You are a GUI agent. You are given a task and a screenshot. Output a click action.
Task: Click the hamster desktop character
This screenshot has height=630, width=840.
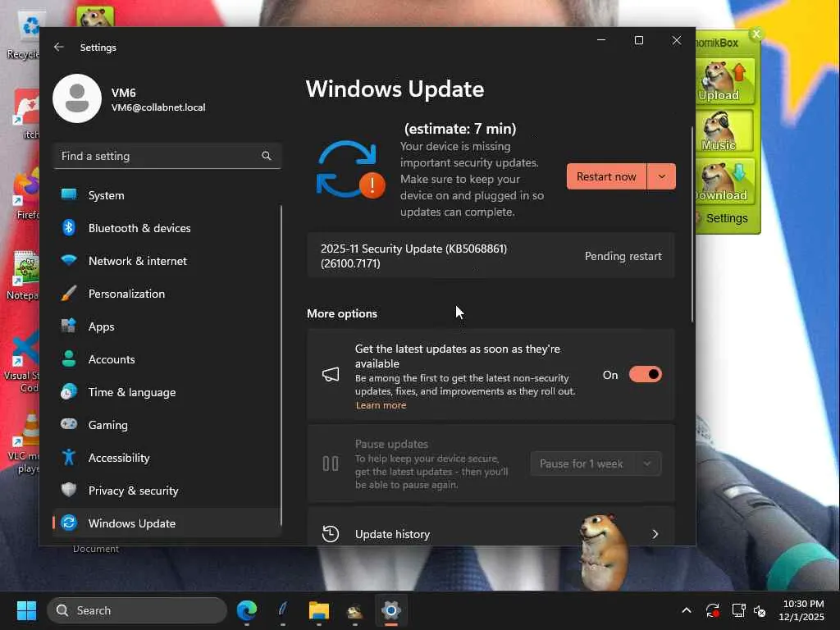click(x=605, y=550)
